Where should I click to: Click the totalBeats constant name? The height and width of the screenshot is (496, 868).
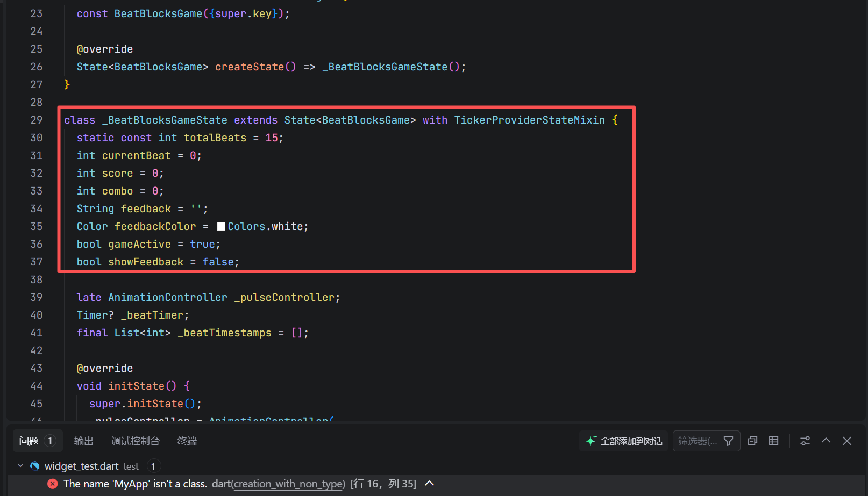[x=215, y=138]
